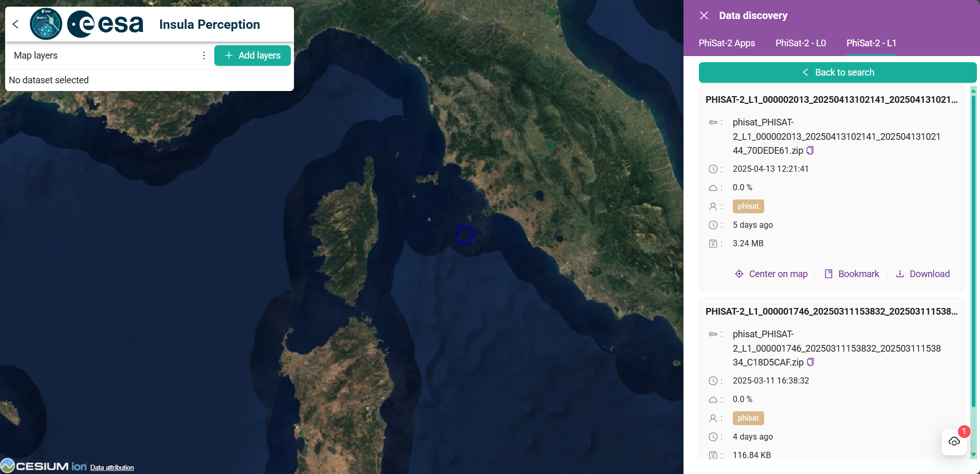Viewport: 980px width, 474px height.
Task: Close the Data discovery panel
Action: (x=704, y=15)
